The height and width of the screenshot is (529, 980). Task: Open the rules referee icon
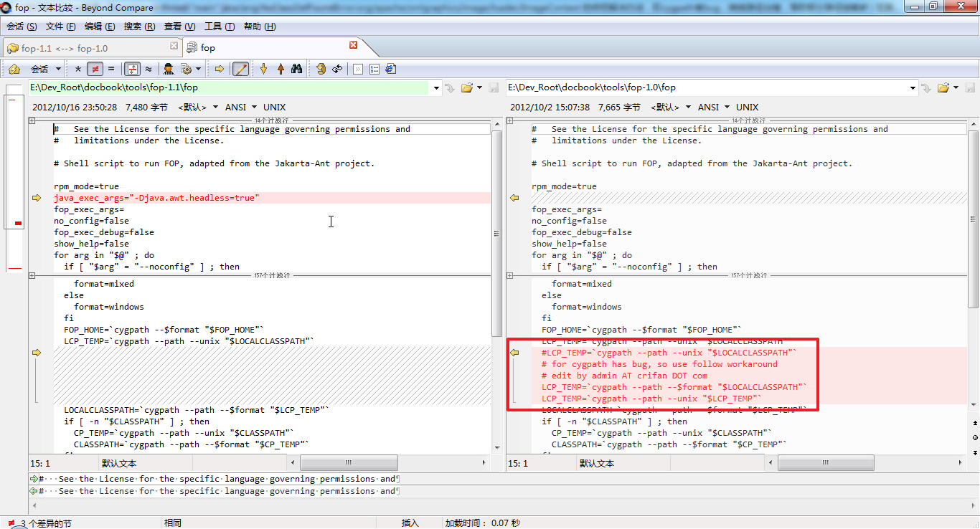[x=169, y=70]
